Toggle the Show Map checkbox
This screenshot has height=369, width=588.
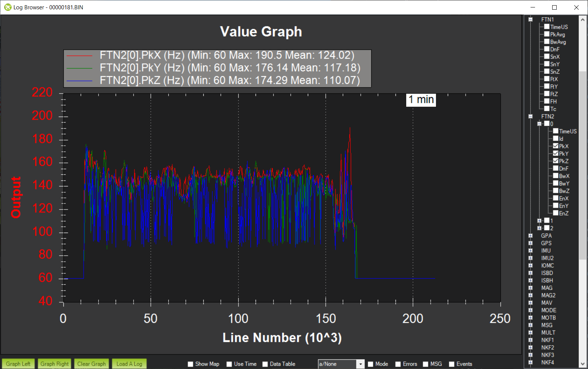(x=191, y=364)
